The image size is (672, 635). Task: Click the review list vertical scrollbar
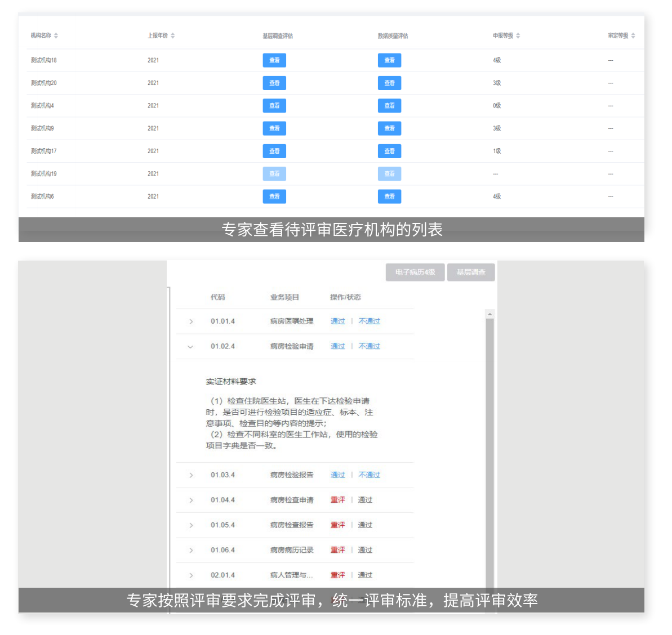pos(489,450)
